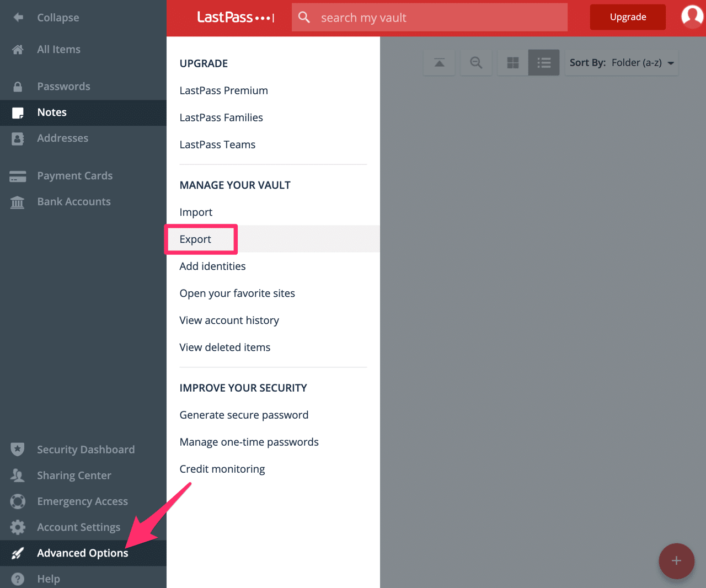706x588 pixels.
Task: Click the Collapse arrow icon in sidebar
Action: (18, 17)
